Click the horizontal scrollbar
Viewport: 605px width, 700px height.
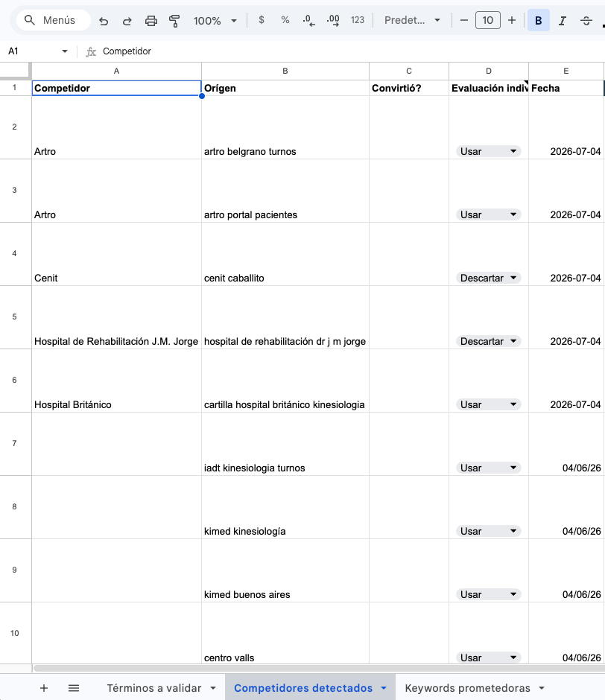(318, 668)
